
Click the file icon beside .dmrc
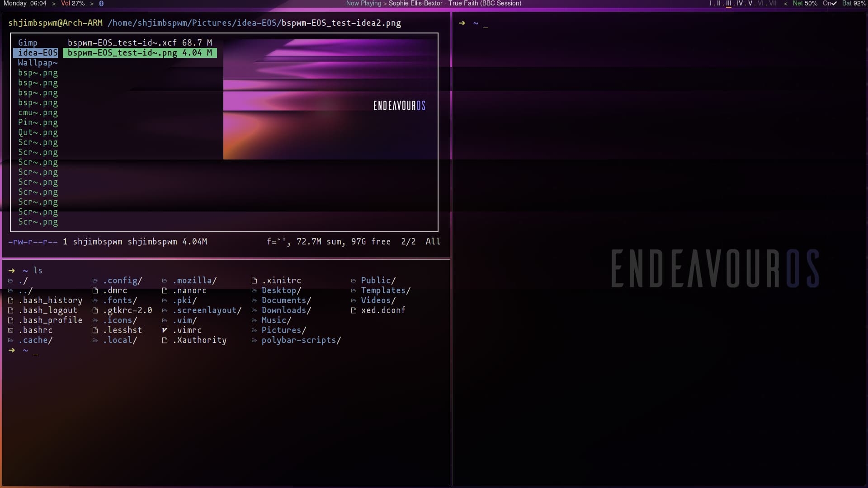pos(95,291)
